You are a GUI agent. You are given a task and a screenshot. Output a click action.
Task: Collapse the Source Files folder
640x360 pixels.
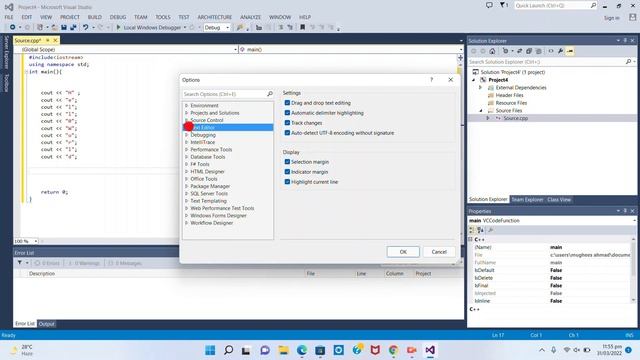481,110
